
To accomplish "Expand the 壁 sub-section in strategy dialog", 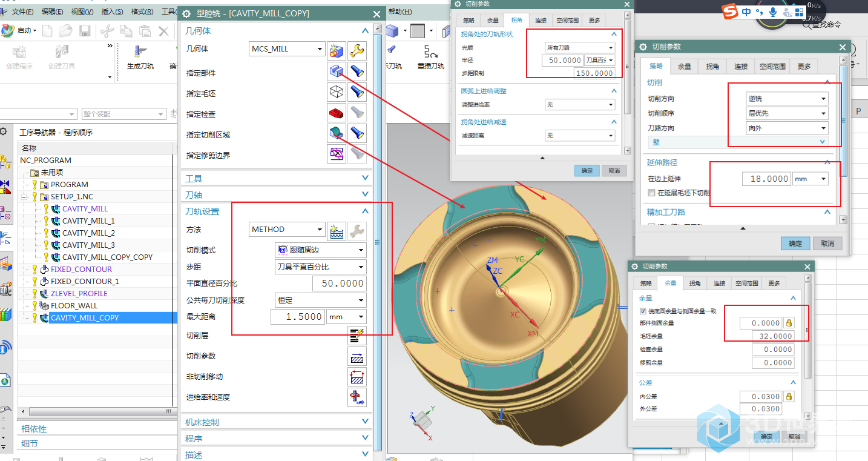I will (x=740, y=142).
